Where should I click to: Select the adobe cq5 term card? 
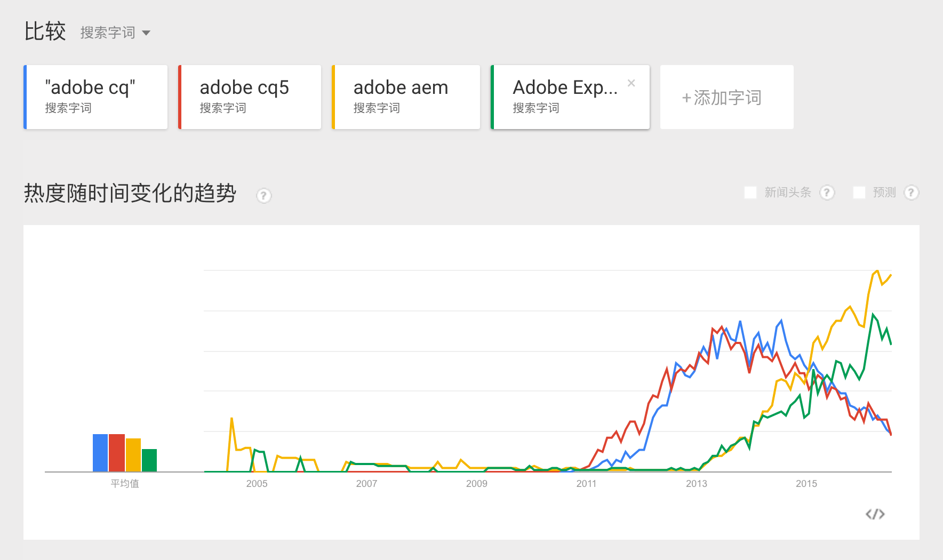click(x=250, y=97)
